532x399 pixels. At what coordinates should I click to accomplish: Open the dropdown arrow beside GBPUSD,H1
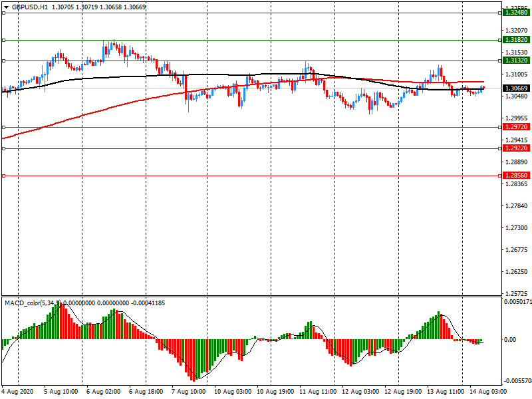click(x=5, y=7)
